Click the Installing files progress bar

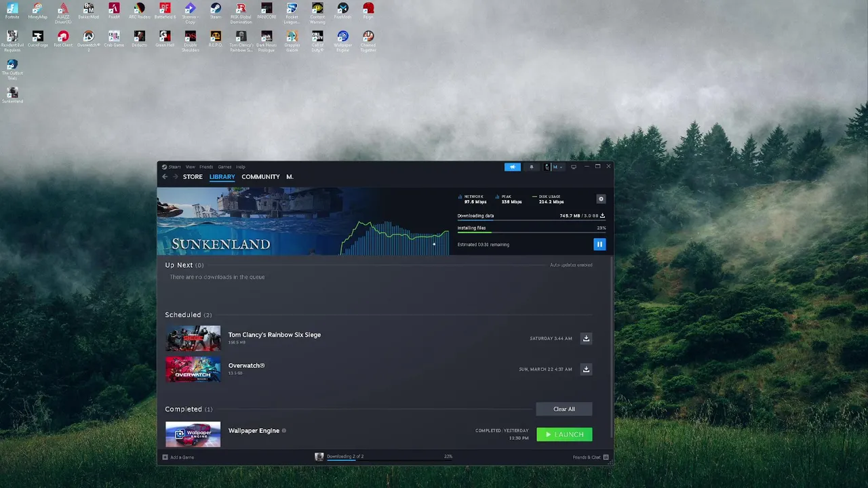point(531,232)
